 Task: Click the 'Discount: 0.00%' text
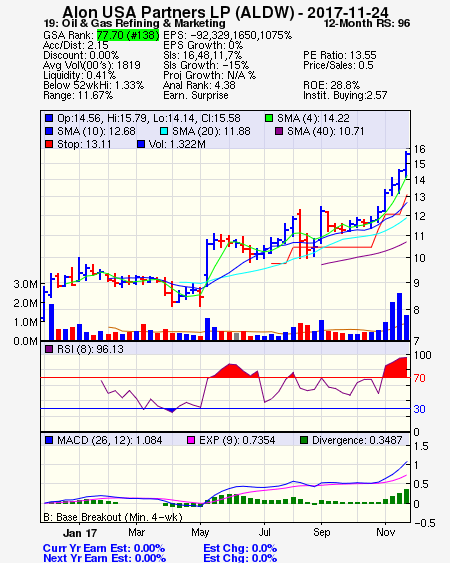coord(81,55)
